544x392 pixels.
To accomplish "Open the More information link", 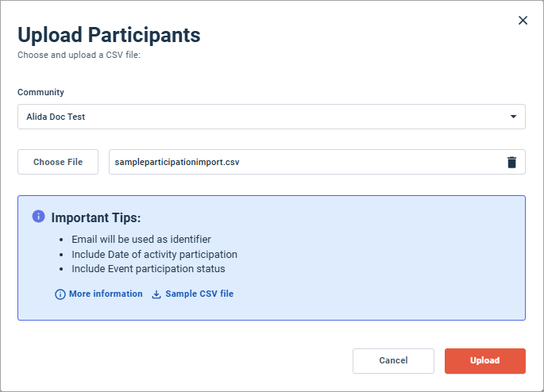I will [x=106, y=294].
